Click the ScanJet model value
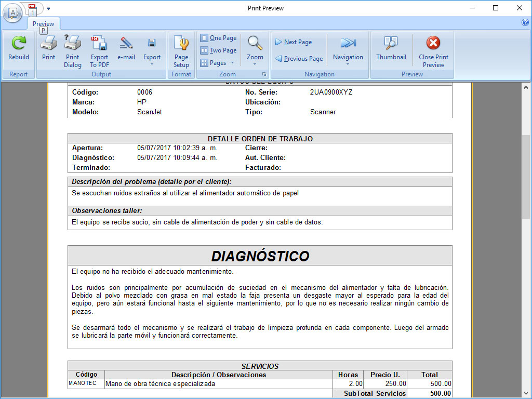The image size is (532, 399). 150,112
